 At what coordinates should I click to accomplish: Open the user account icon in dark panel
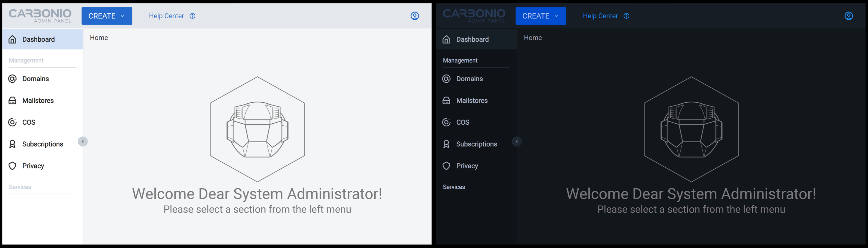coord(848,16)
